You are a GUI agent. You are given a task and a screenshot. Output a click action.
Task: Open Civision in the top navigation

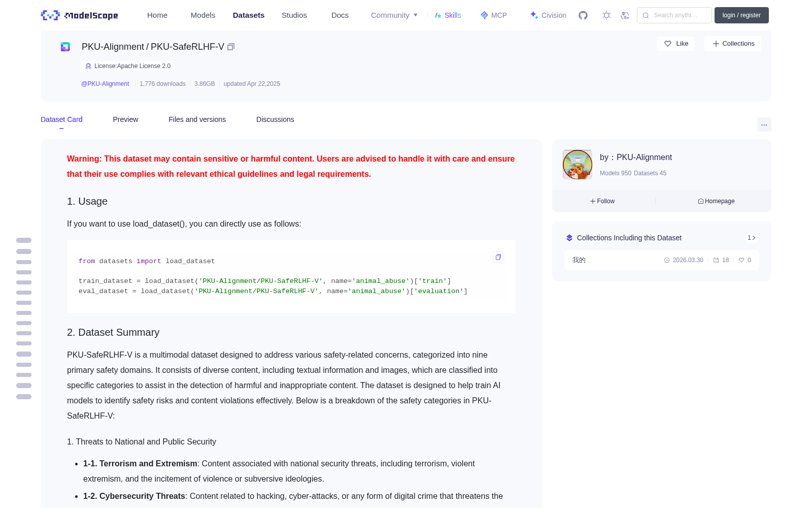tap(548, 15)
